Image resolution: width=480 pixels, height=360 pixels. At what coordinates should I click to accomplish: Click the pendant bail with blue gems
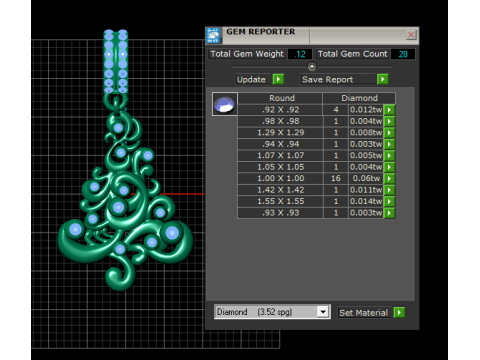pos(116,62)
